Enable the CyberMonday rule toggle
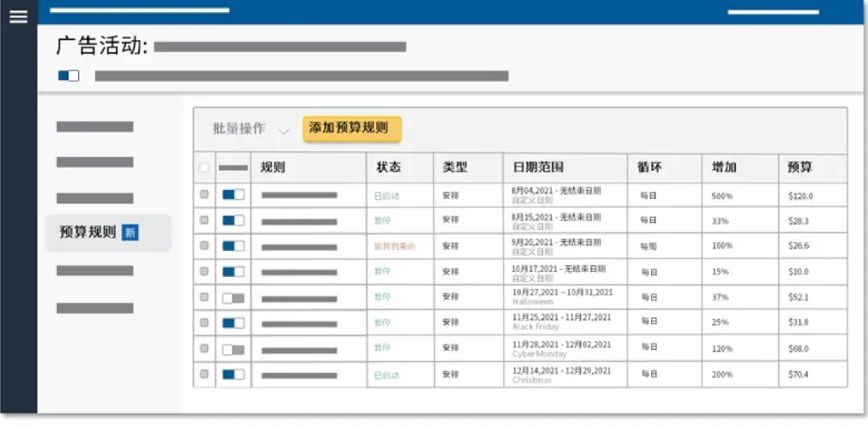 coord(233,350)
